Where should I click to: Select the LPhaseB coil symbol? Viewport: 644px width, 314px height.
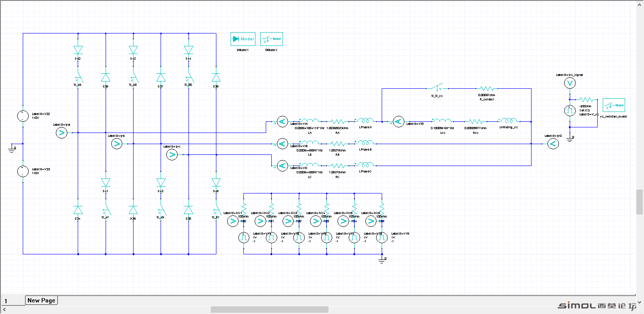click(x=365, y=142)
